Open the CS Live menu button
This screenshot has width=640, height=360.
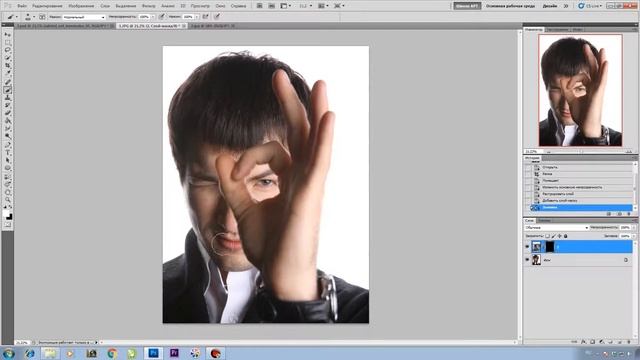590,6
